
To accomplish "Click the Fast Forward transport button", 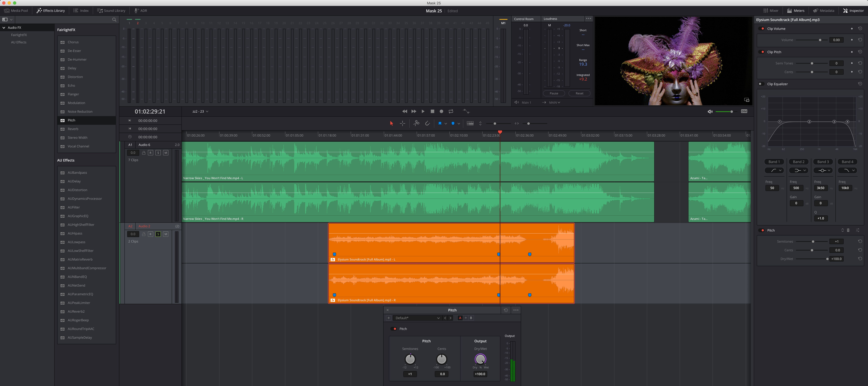I will [414, 111].
